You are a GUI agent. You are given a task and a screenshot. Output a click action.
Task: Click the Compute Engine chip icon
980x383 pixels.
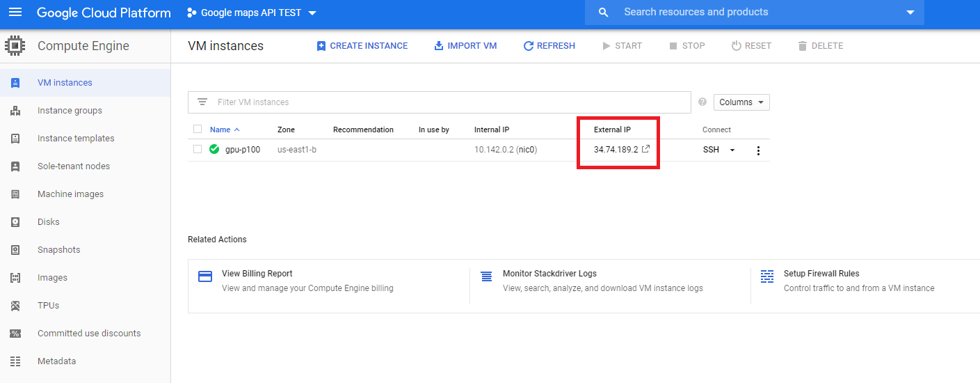point(15,46)
